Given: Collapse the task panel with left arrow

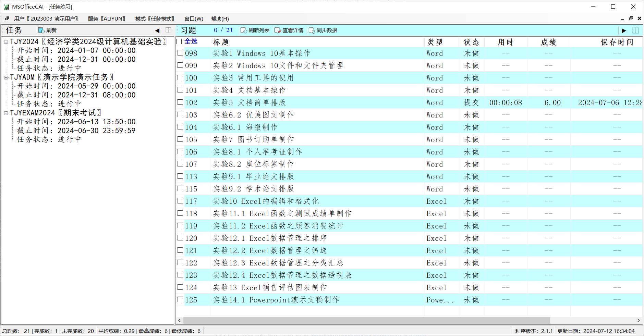Looking at the screenshot, I should 157,30.
